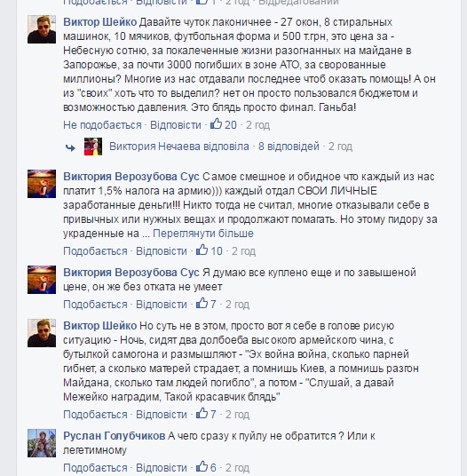Expand the '8 відповідей' replies thread

click(x=289, y=147)
